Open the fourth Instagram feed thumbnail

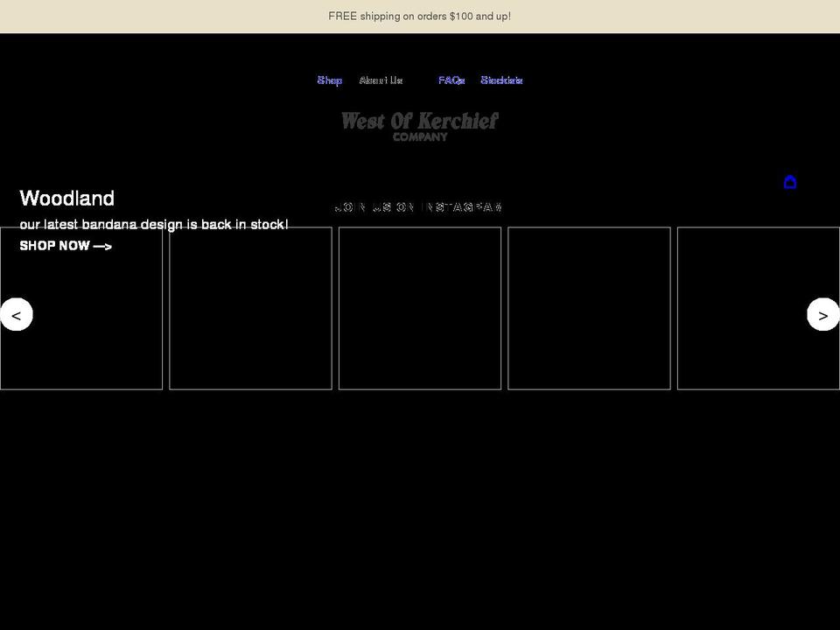(589, 308)
